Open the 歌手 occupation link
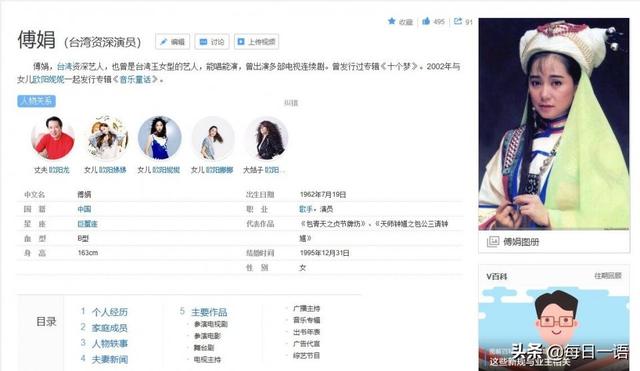The width and height of the screenshot is (640, 371). [306, 209]
